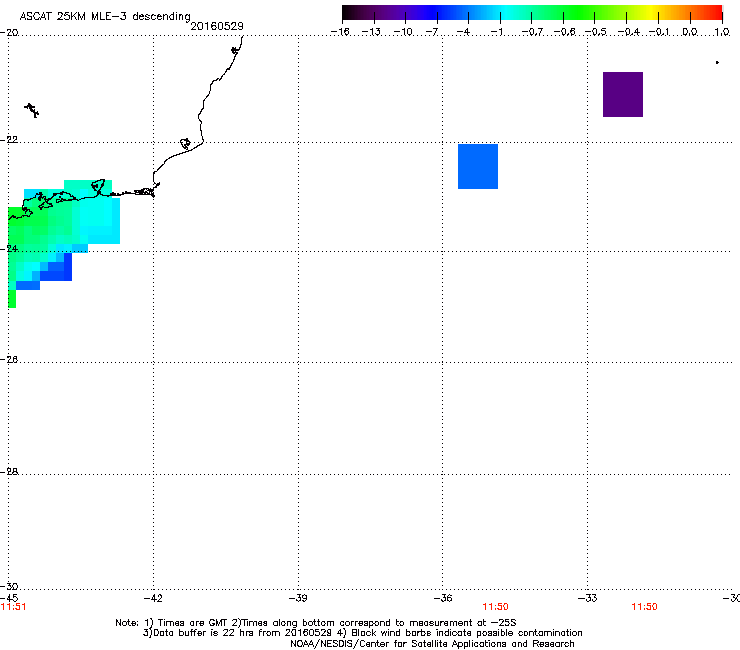The width and height of the screenshot is (740, 650).
Task: Click red time 11:50 near longitude -33
Action: [x=644, y=607]
